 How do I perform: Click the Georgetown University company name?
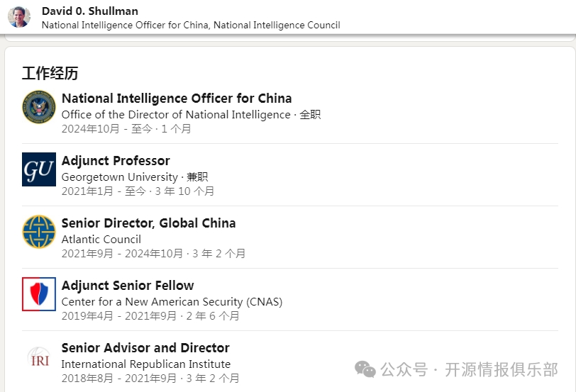click(119, 177)
